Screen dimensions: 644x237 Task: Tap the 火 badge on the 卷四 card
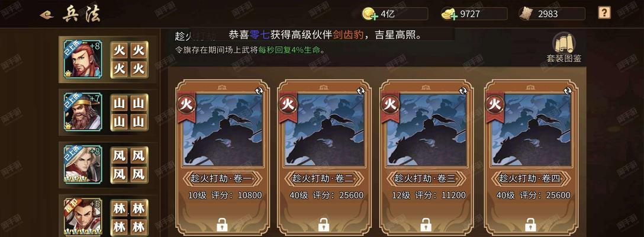pyautogui.click(x=495, y=104)
